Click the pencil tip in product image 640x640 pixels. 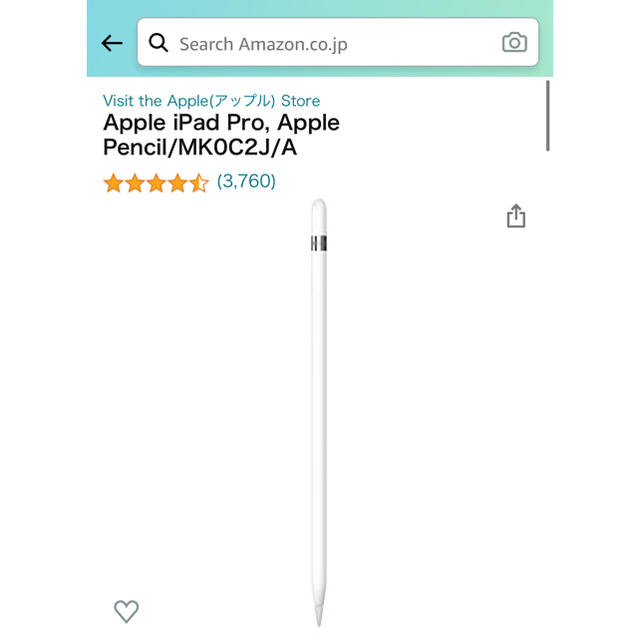click(319, 614)
